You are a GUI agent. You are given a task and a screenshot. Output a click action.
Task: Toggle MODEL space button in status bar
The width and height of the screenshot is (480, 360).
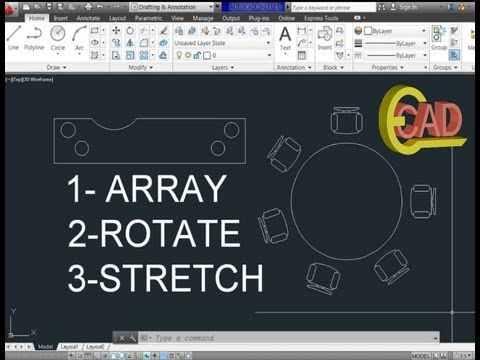(x=421, y=356)
